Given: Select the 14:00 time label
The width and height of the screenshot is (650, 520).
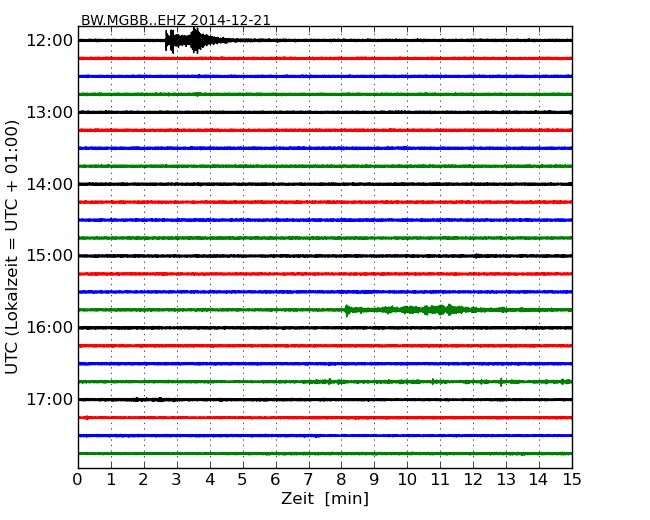Looking at the screenshot, I should click(49, 184).
